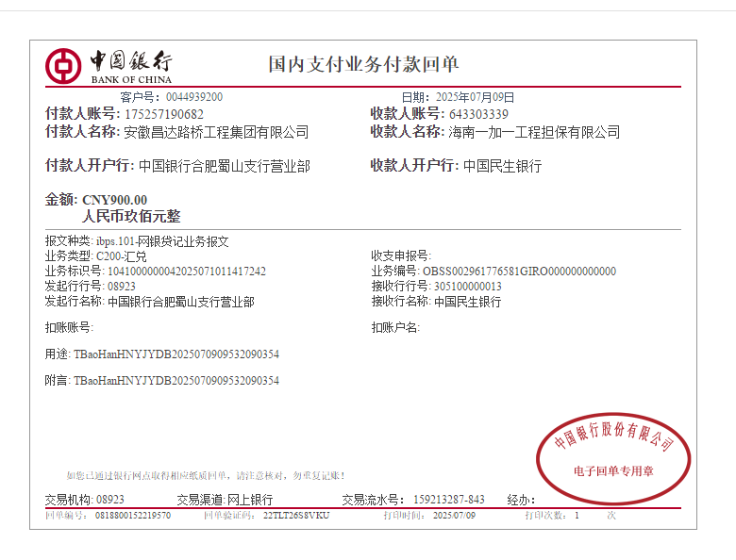The image size is (736, 560).
Task: Select the customer number 0044939200
Action: point(193,97)
